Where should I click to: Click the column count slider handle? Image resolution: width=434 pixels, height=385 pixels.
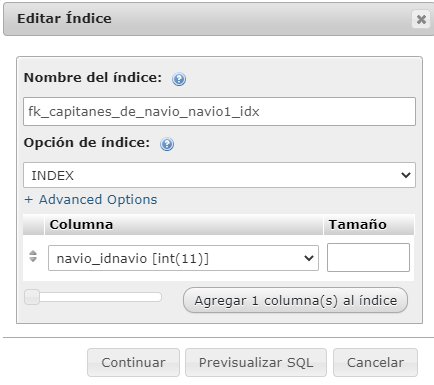[32, 297]
